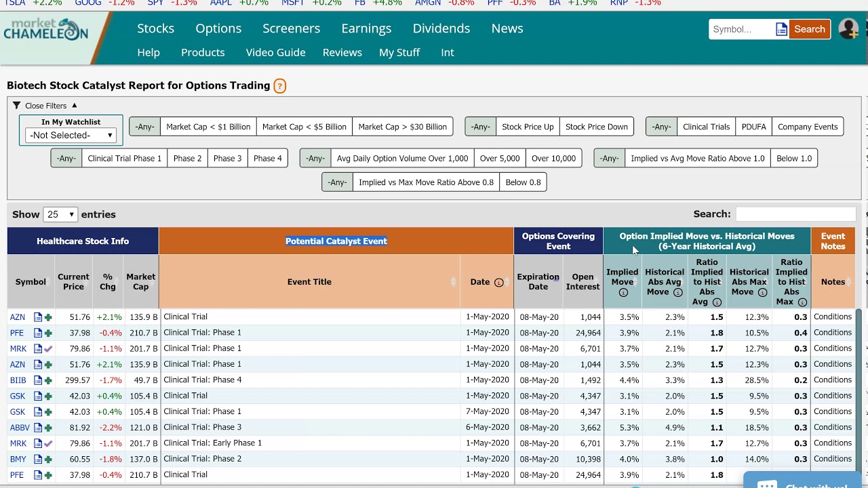The height and width of the screenshot is (488, 868).
Task: Sort by the Current Price column header
Action: [73, 282]
